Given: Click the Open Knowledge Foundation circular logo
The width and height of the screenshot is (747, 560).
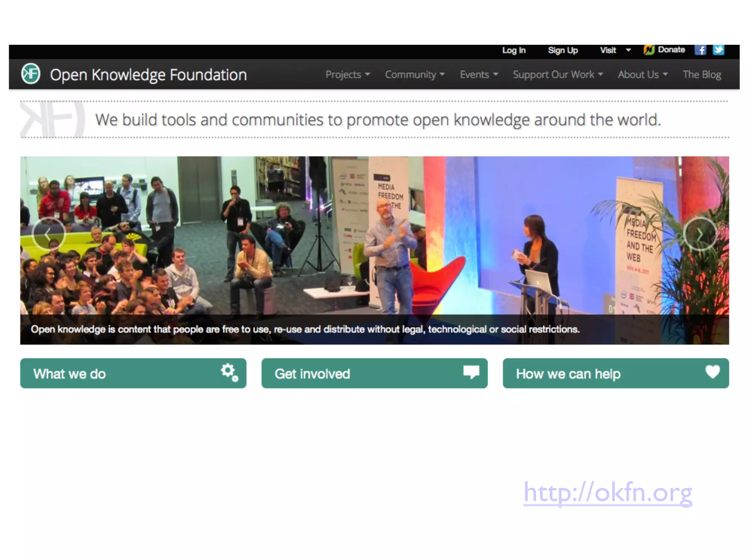Looking at the screenshot, I should 31,74.
